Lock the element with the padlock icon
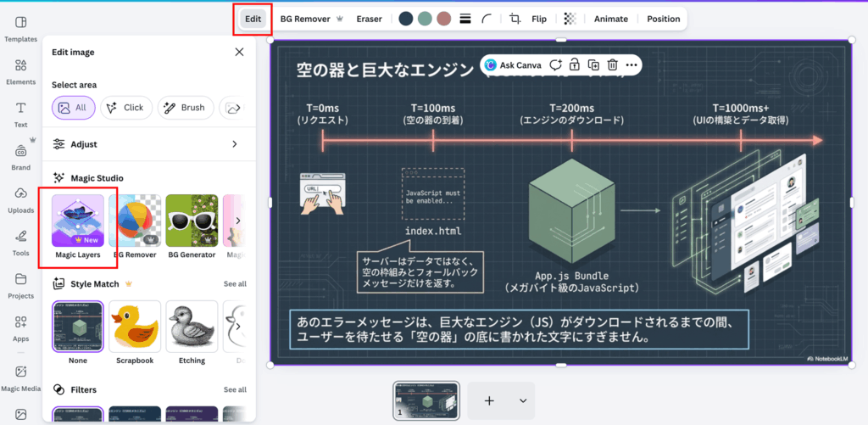Viewport: 868px width, 425px height. (x=575, y=65)
